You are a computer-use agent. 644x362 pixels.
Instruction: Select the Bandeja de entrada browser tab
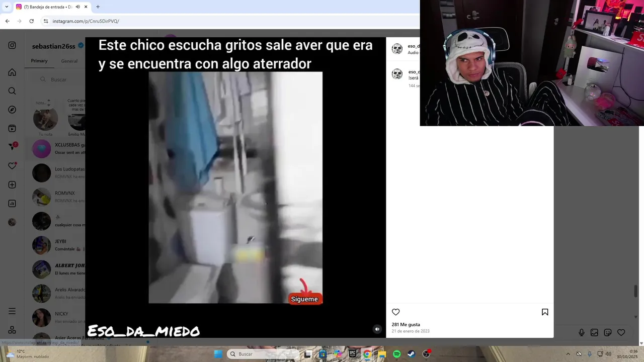click(x=47, y=7)
